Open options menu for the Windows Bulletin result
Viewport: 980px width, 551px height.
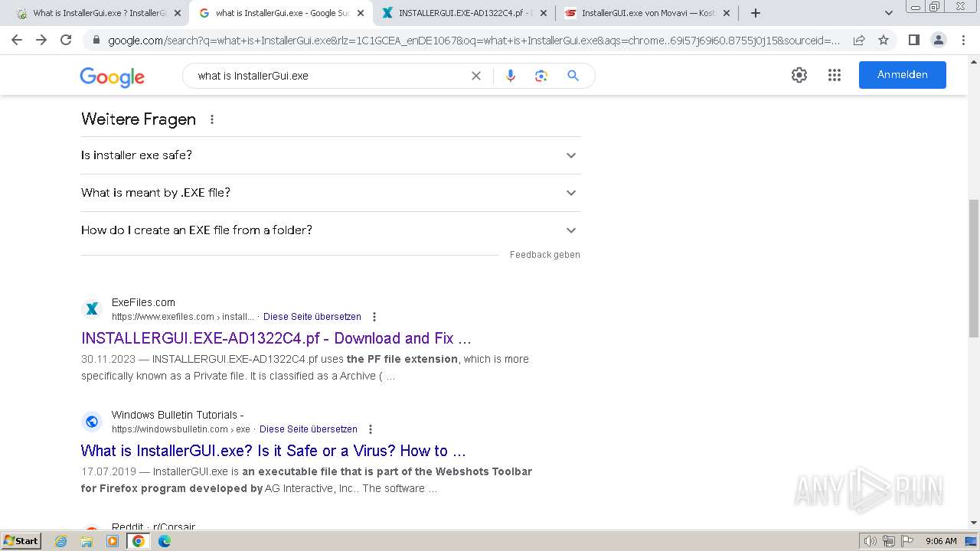(x=371, y=429)
